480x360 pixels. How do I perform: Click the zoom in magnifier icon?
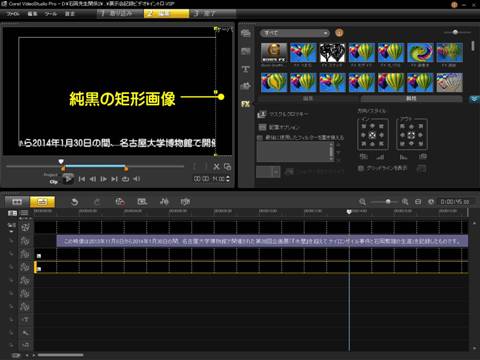coord(405,202)
